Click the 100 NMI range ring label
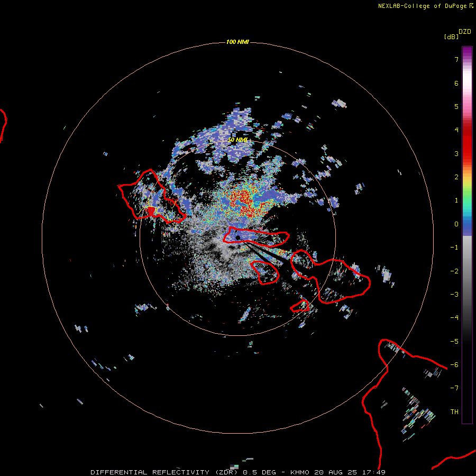Image resolution: width=476 pixels, height=476 pixels. (x=237, y=42)
